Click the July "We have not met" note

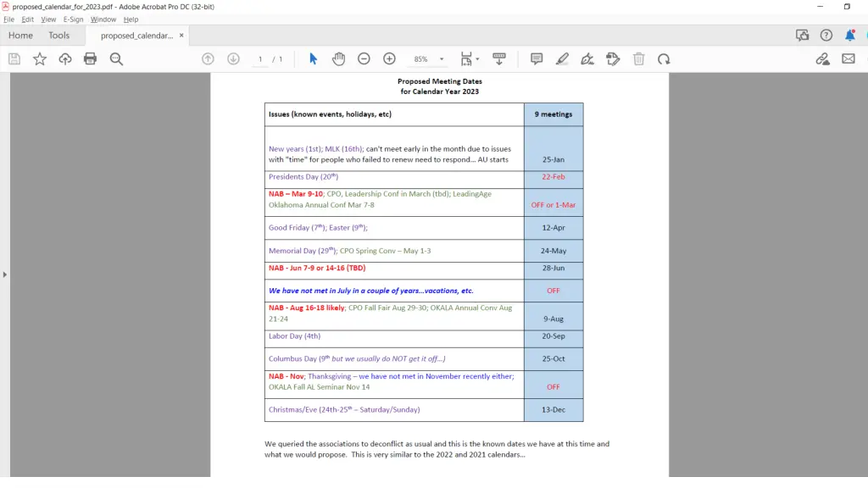(x=371, y=291)
